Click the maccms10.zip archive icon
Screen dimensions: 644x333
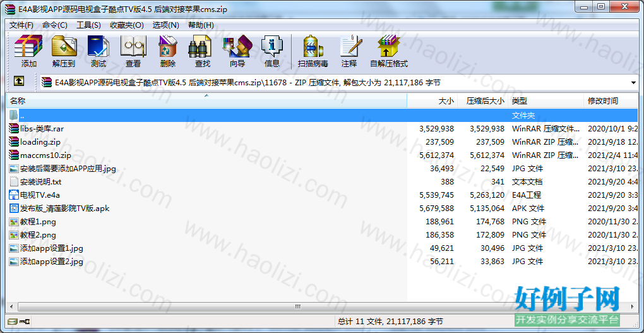click(14, 155)
